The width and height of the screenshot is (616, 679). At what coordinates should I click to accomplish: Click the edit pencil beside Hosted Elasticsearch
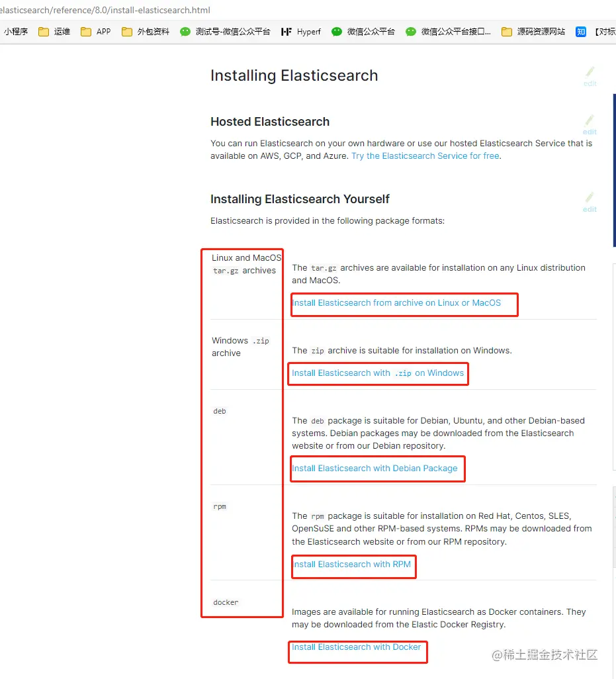point(590,124)
